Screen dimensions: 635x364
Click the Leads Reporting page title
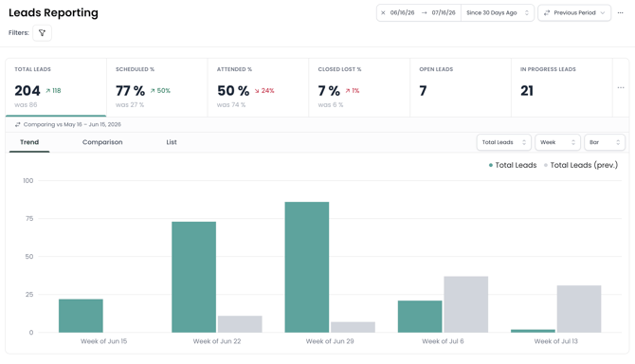coord(53,13)
